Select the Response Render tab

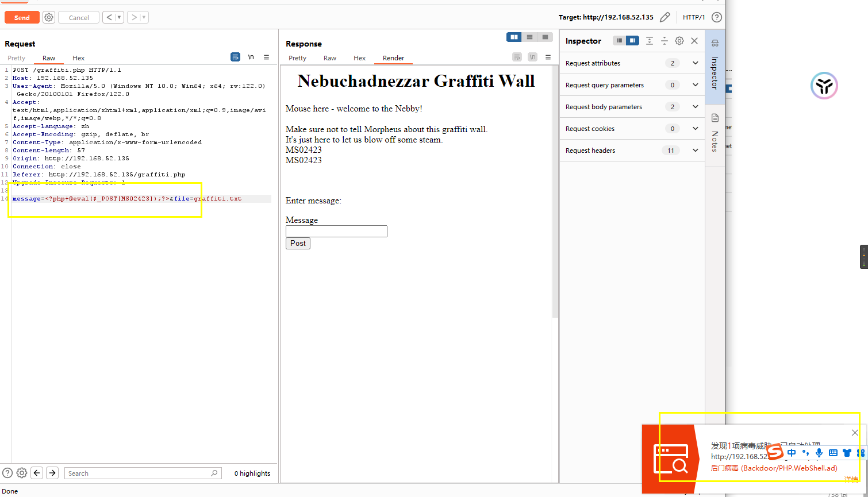(x=394, y=58)
